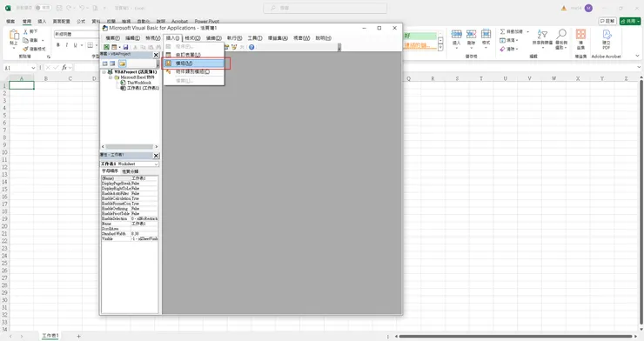Viewport: 644px width, 341px height.
Task: Click the font name box in Excel
Action: [x=77, y=34]
